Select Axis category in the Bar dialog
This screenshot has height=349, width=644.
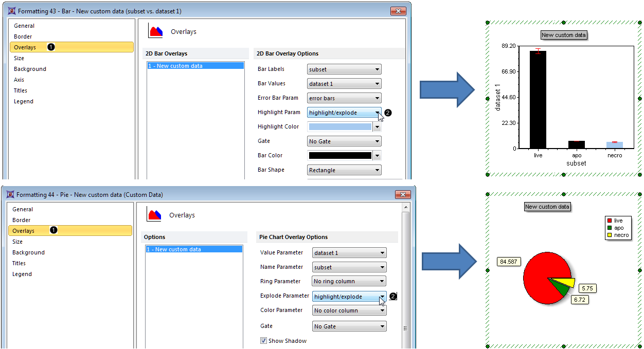tap(19, 80)
